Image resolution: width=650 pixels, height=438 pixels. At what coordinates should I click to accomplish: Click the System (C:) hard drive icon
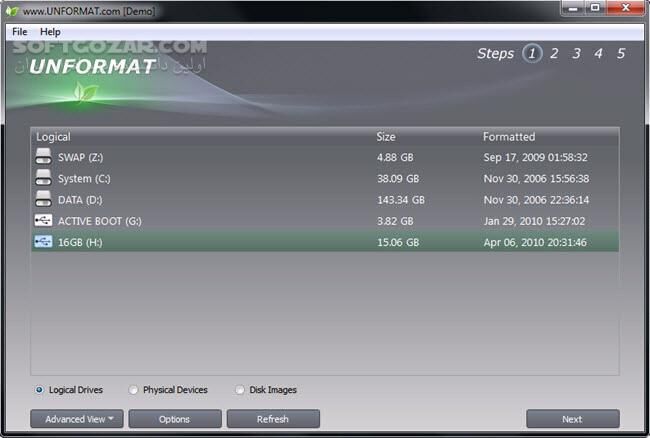(x=43, y=178)
